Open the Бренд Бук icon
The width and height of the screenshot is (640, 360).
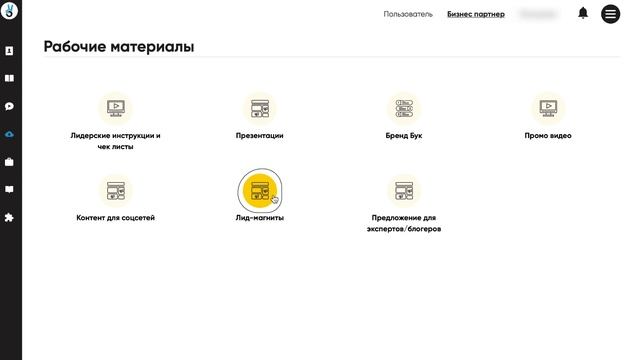(x=404, y=108)
